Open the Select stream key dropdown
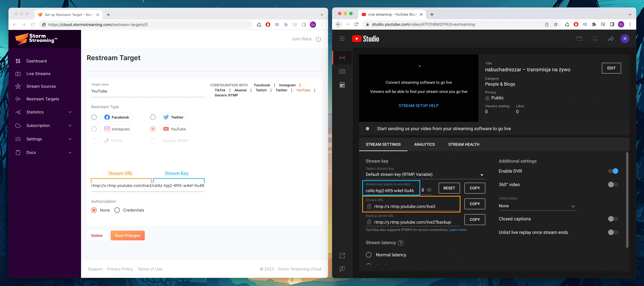 click(x=425, y=174)
